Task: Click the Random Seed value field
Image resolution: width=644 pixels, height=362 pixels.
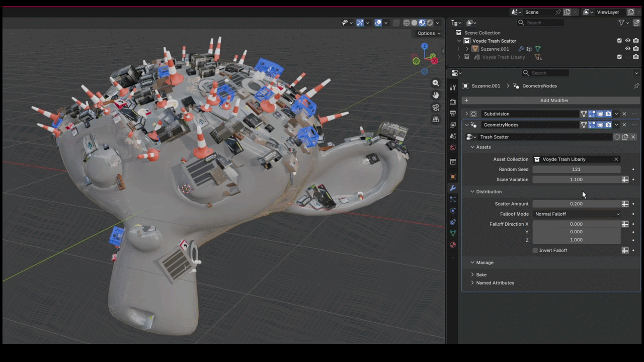Action: pyautogui.click(x=577, y=169)
